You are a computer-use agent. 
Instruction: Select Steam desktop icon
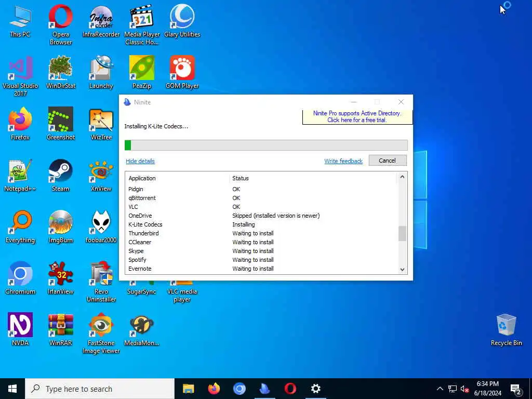61,175
